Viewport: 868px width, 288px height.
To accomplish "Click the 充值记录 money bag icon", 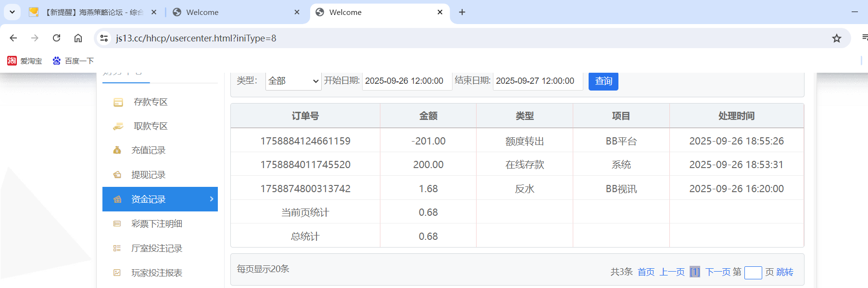I will [117, 150].
